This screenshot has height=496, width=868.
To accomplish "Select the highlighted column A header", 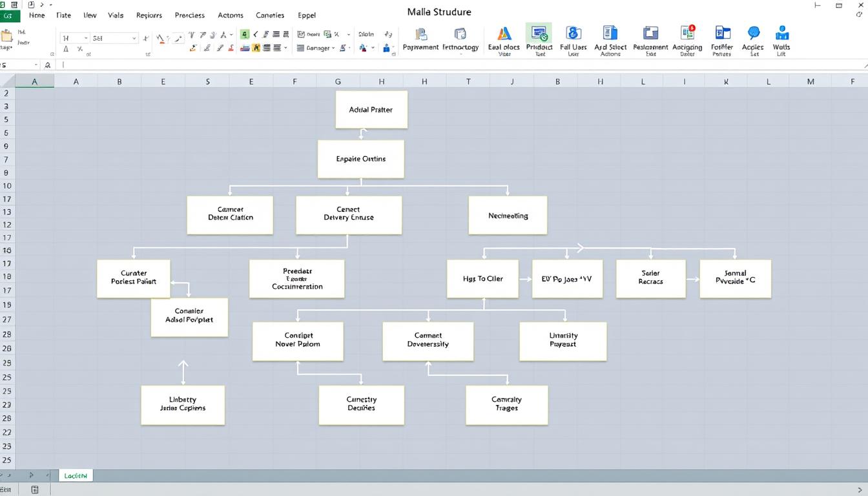I will pyautogui.click(x=34, y=81).
